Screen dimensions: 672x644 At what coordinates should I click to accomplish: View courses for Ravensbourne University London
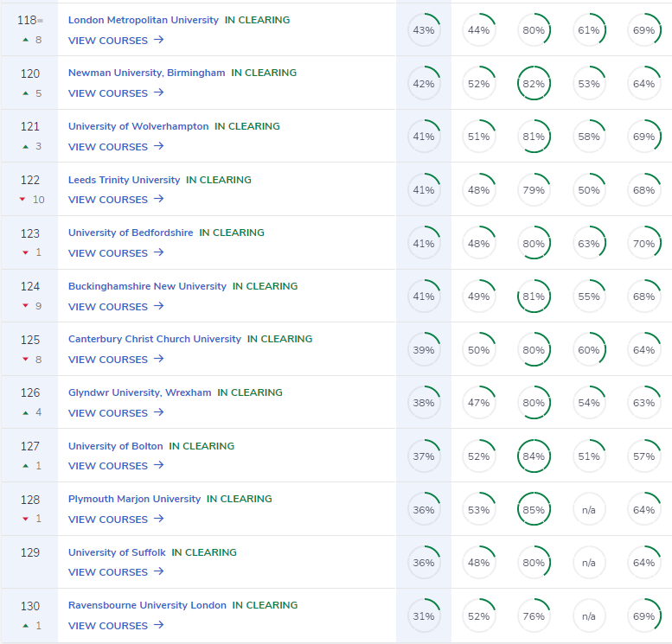(x=116, y=625)
